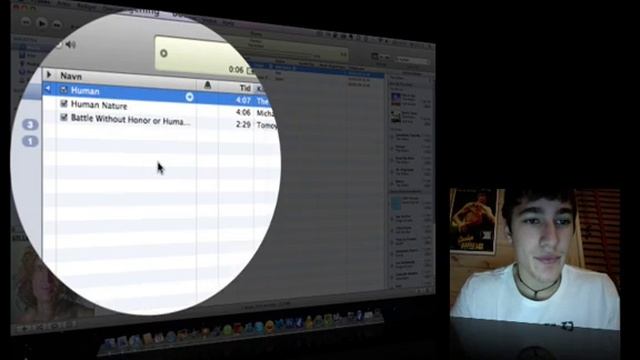The image size is (640, 360).
Task: Click the circle icon in the iTunes display
Action: click(x=164, y=53)
